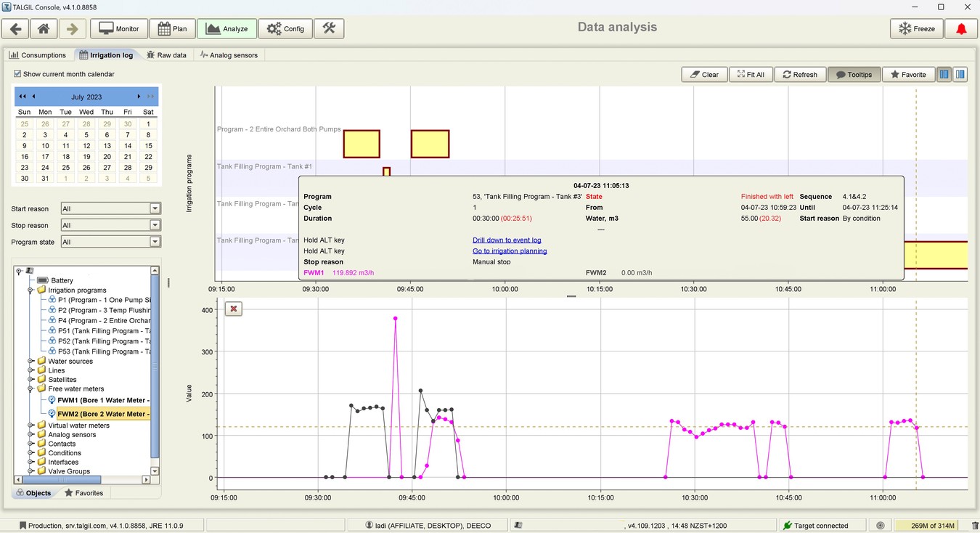This screenshot has height=533, width=980.
Task: Freeze the display with Freeze button
Action: 917,28
